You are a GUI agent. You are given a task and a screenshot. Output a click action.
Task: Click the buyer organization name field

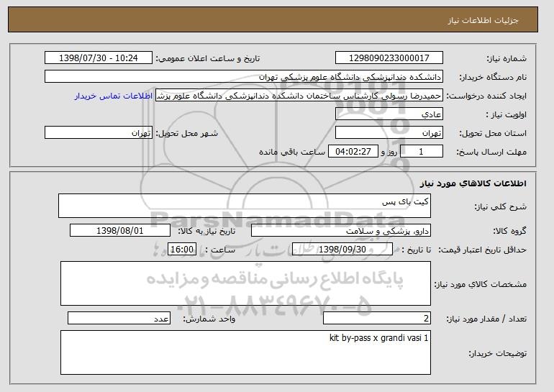click(244, 77)
